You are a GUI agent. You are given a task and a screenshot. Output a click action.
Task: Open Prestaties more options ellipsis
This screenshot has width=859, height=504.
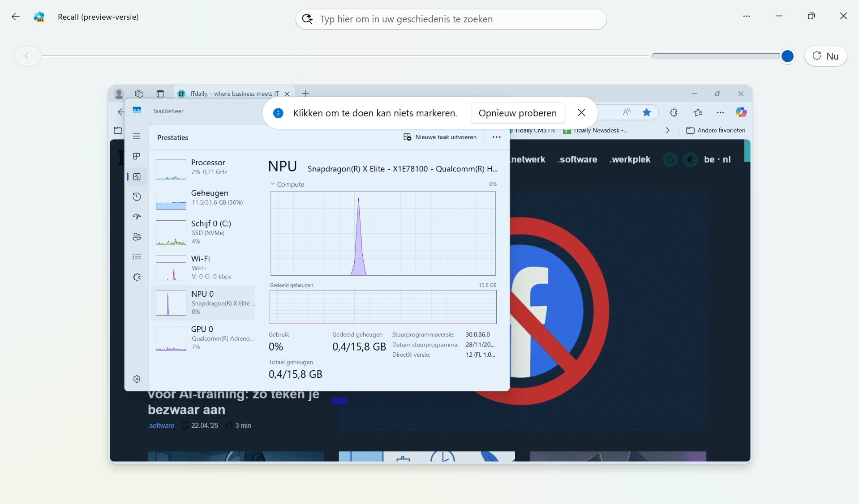tap(496, 137)
